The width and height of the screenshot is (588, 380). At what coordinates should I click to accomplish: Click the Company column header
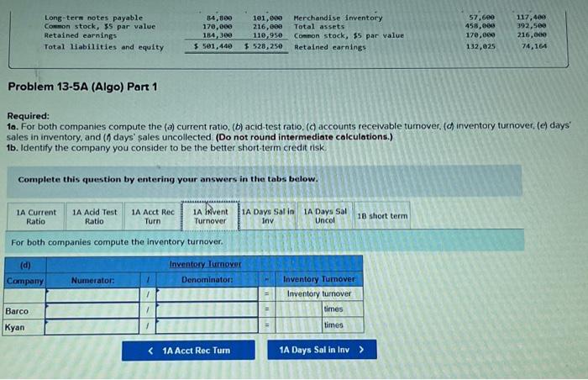click(x=24, y=281)
